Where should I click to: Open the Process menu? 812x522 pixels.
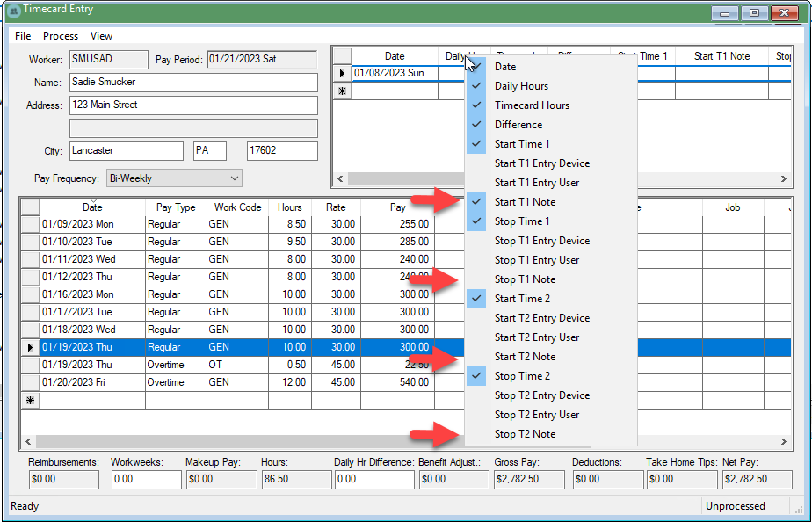click(x=61, y=36)
